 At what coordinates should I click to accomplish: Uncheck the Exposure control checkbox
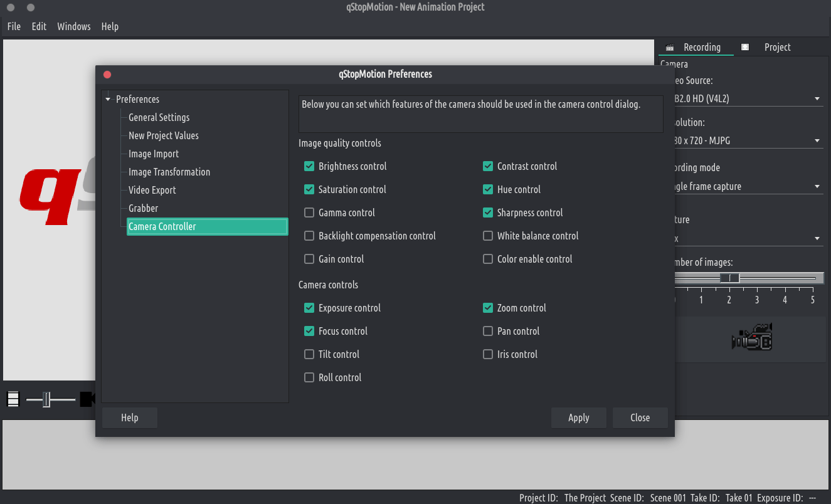tap(309, 308)
